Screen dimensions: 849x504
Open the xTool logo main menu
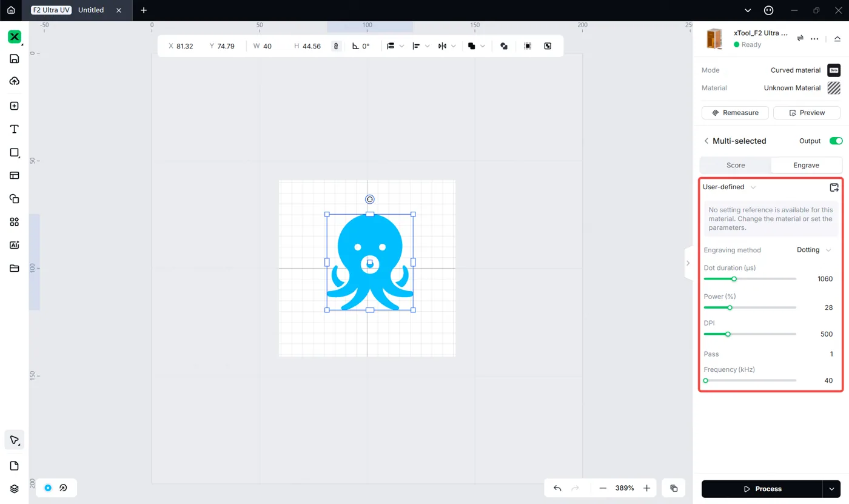(15, 37)
